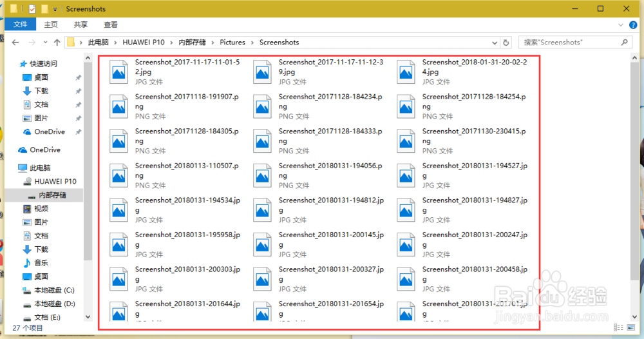Open the address bar history dropdown
The width and height of the screenshot is (644, 339).
pyautogui.click(x=495, y=43)
